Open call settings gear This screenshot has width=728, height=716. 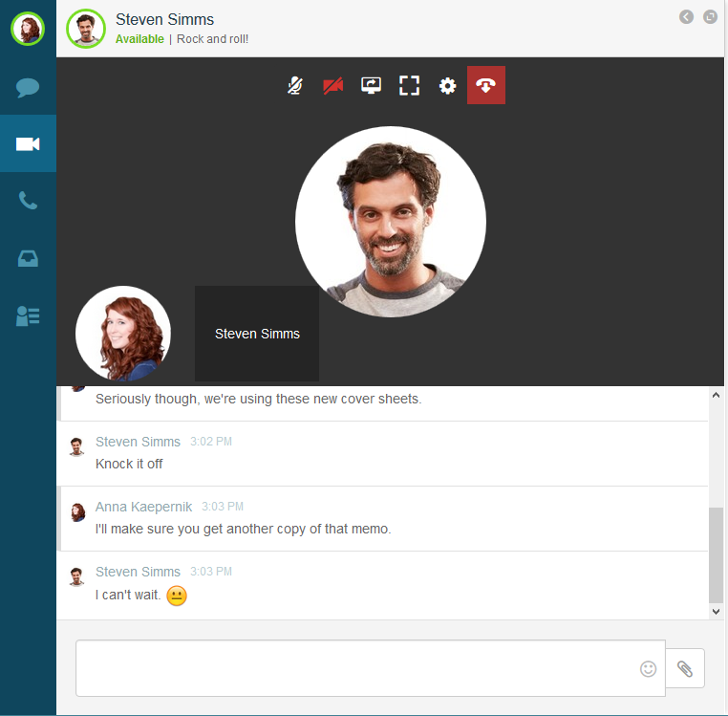(447, 85)
